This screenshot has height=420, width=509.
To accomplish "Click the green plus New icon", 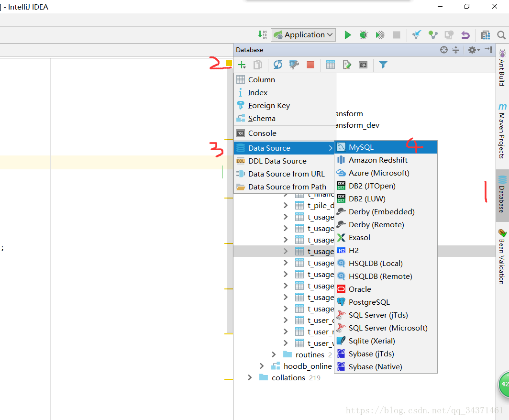I will pos(242,65).
